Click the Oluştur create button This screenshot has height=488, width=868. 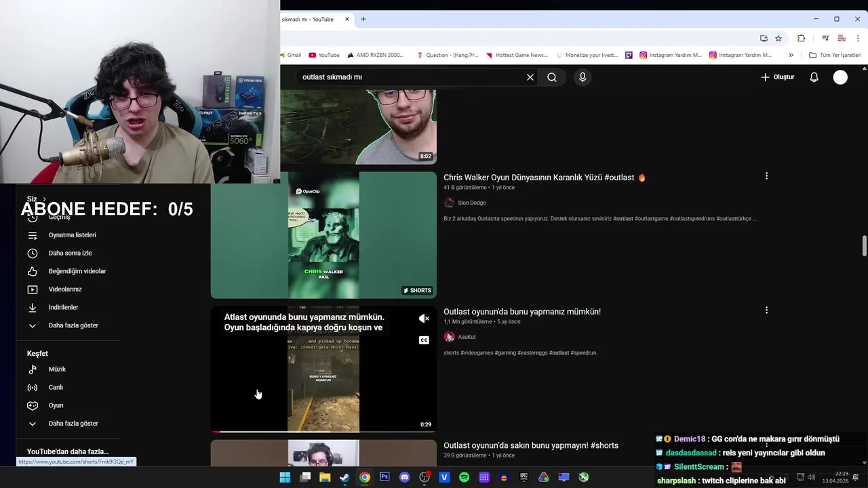click(x=777, y=77)
